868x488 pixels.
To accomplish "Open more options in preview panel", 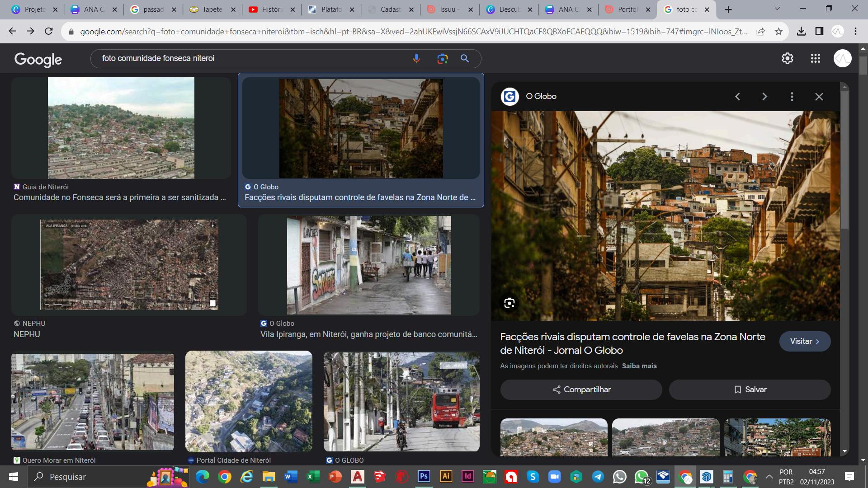I will click(792, 97).
